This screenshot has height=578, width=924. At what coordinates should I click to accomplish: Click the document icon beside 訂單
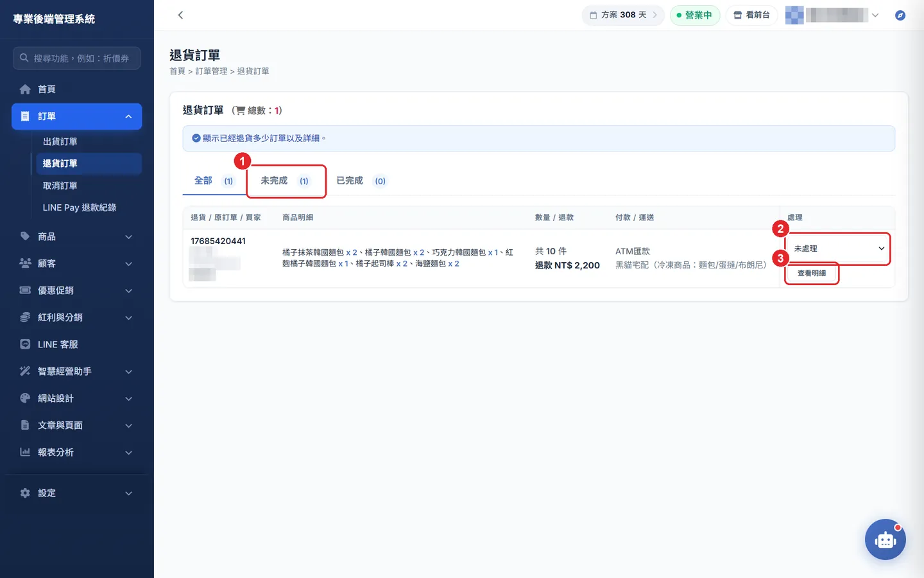point(25,116)
